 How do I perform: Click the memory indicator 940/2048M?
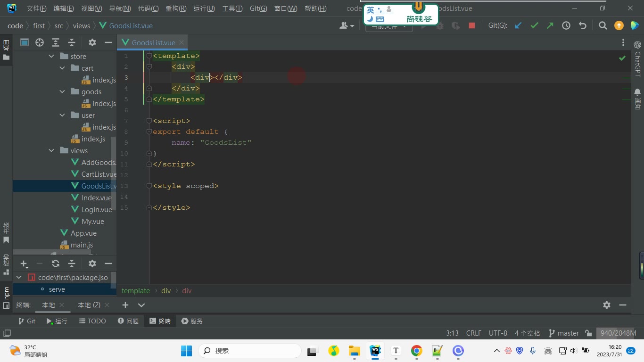[x=618, y=333]
